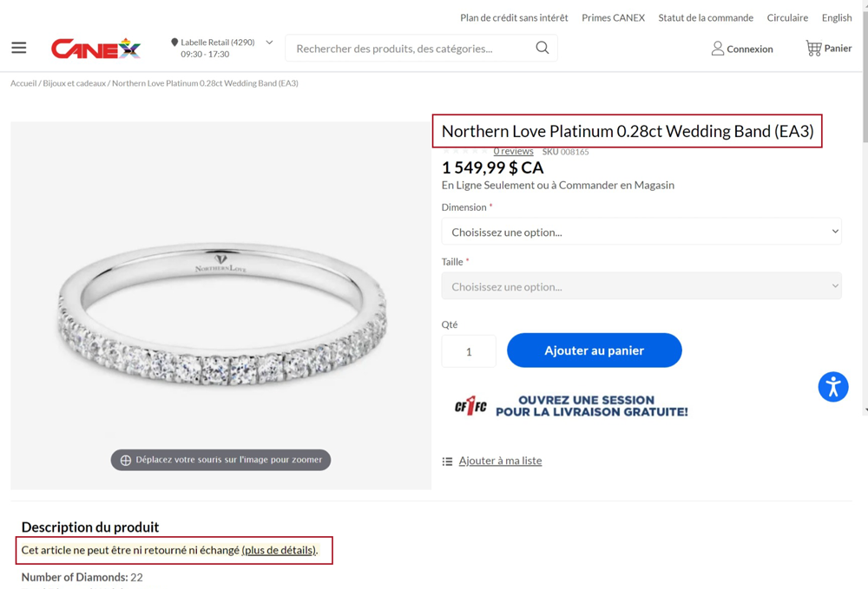Click the list icon beside Ajouter à ma liste
This screenshot has height=589, width=868.
[x=447, y=461]
